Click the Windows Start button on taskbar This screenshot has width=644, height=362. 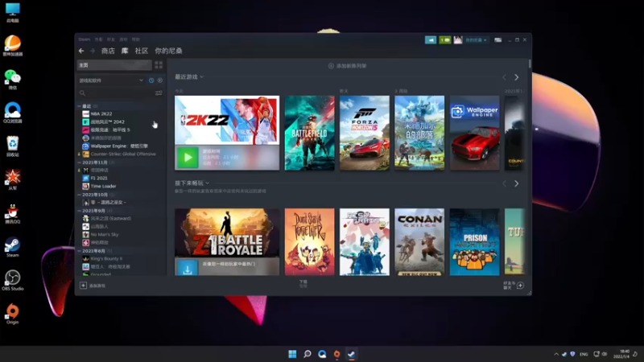(292, 354)
